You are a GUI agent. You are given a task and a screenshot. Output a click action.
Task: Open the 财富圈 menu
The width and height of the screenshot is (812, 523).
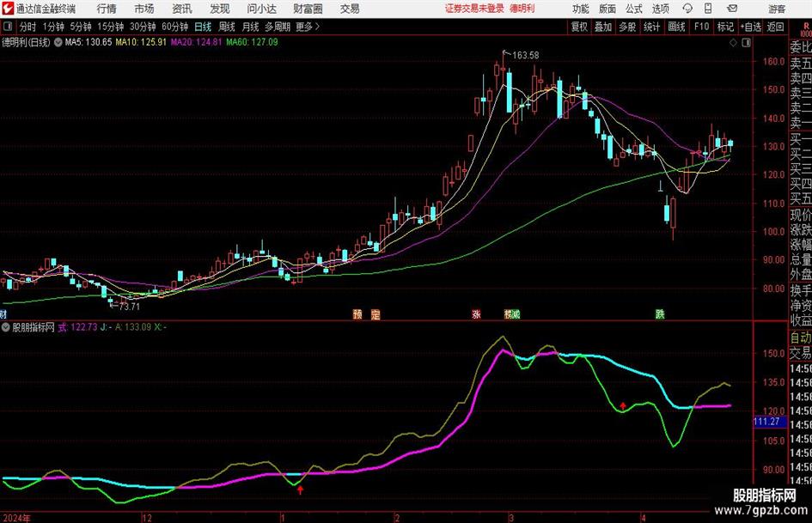click(x=308, y=9)
